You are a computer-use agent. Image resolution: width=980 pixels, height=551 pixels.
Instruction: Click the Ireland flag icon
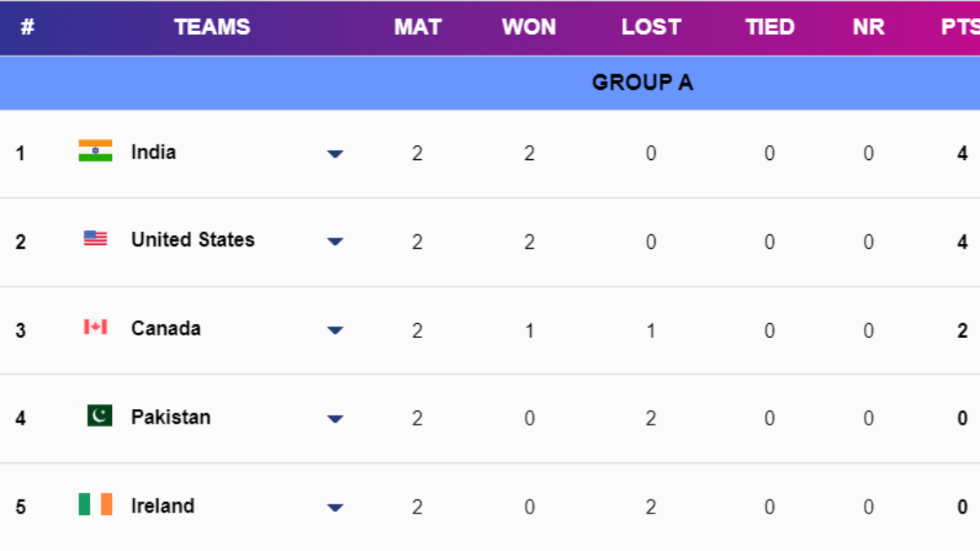point(94,505)
